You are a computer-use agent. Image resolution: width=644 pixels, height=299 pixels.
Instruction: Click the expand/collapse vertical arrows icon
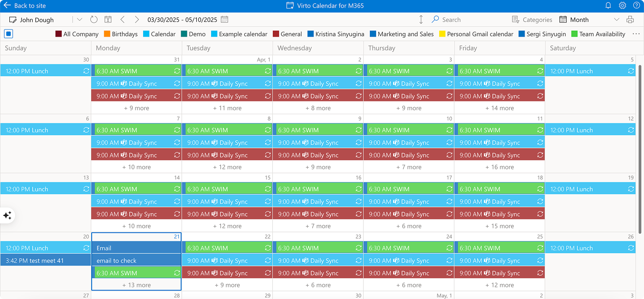point(421,20)
